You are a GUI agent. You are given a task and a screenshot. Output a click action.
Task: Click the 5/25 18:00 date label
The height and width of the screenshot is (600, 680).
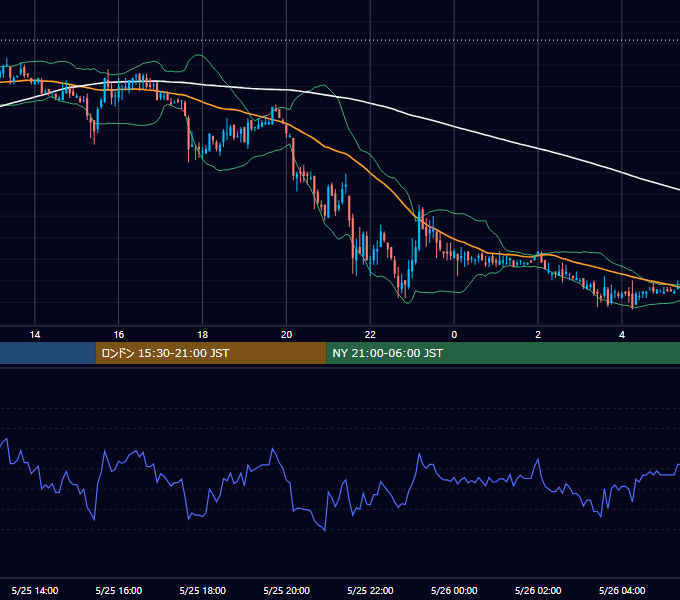[x=203, y=590]
